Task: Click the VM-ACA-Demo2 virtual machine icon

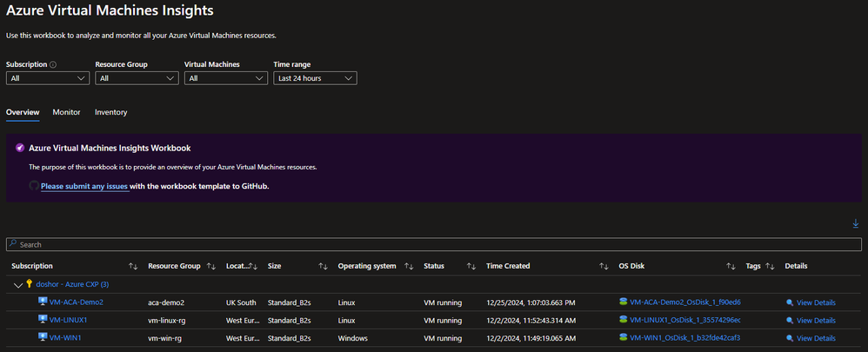Action: click(x=42, y=302)
